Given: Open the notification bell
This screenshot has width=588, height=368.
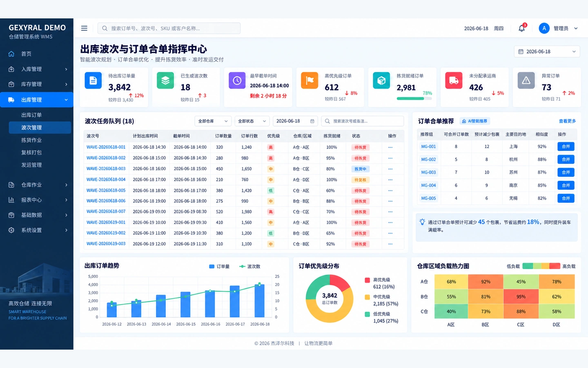Looking at the screenshot, I should 522,28.
